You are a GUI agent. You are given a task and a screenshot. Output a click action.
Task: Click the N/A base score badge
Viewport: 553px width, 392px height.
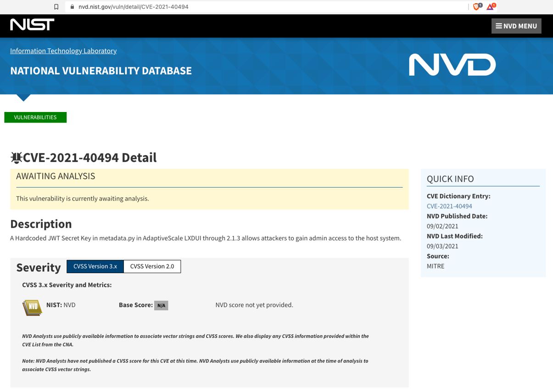pyautogui.click(x=161, y=305)
